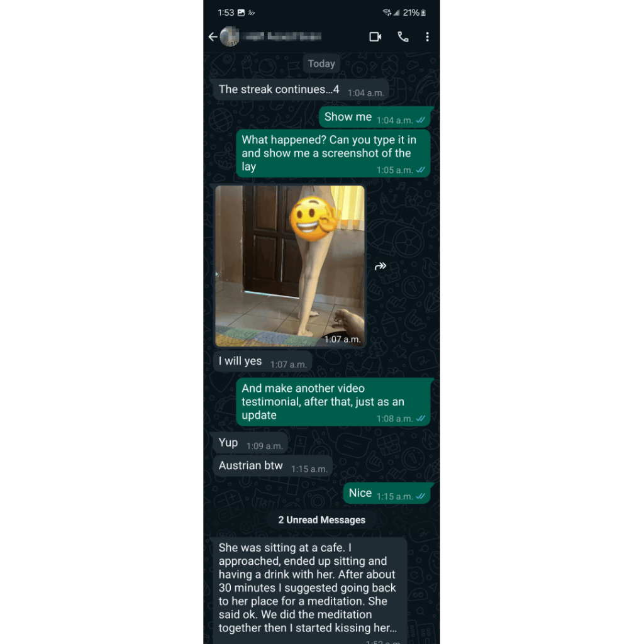Image resolution: width=644 pixels, height=644 pixels.
Task: Select the 'What happened? Can you type it in' message
Action: click(x=333, y=153)
